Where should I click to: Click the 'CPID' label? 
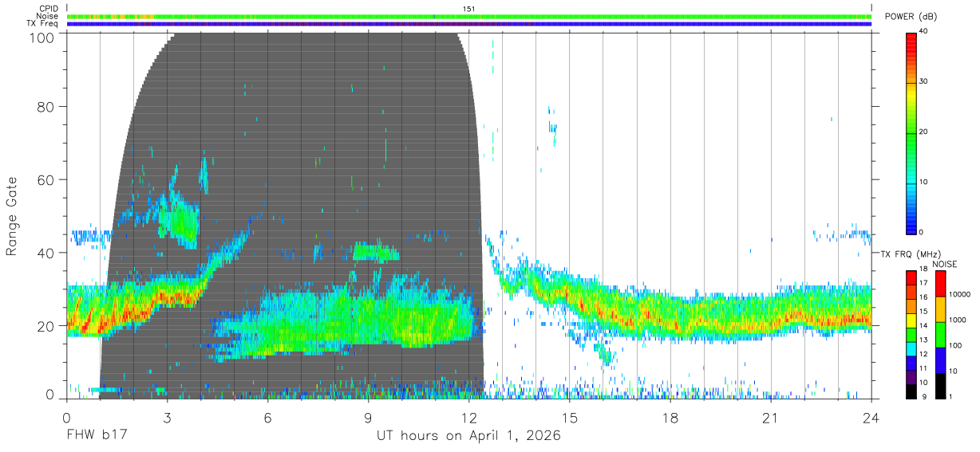tap(48, 9)
